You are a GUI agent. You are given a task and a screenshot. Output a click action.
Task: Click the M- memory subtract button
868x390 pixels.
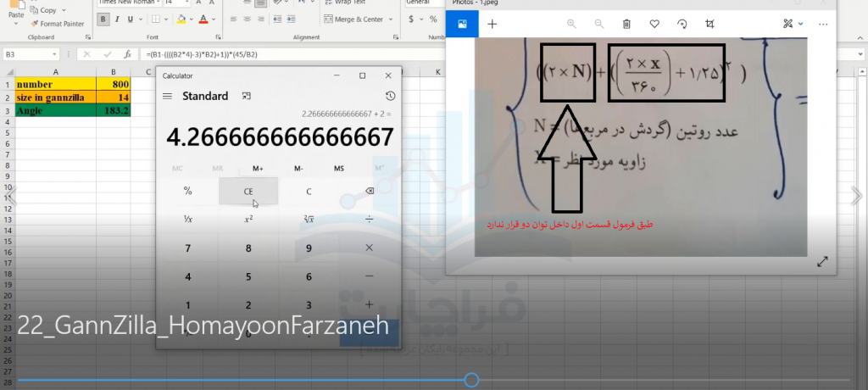(298, 169)
